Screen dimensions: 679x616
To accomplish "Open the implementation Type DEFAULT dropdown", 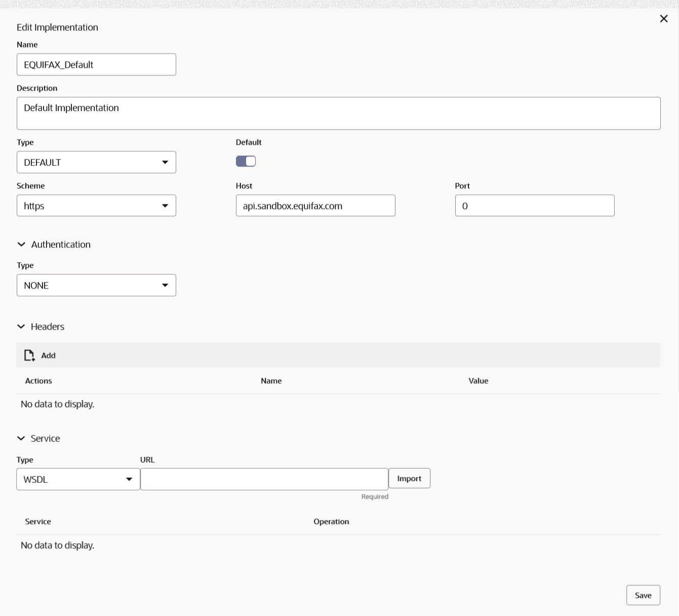I will [96, 162].
